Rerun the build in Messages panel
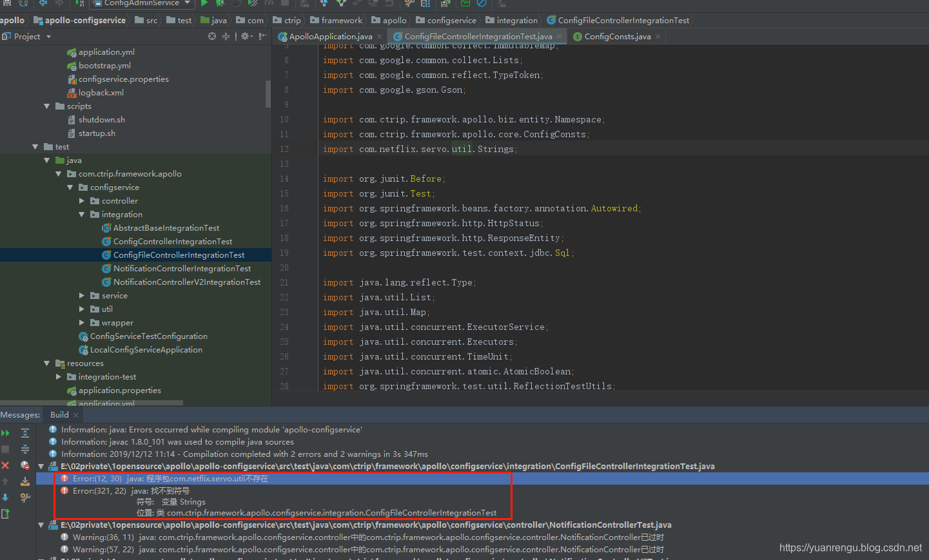929x560 pixels. point(5,433)
